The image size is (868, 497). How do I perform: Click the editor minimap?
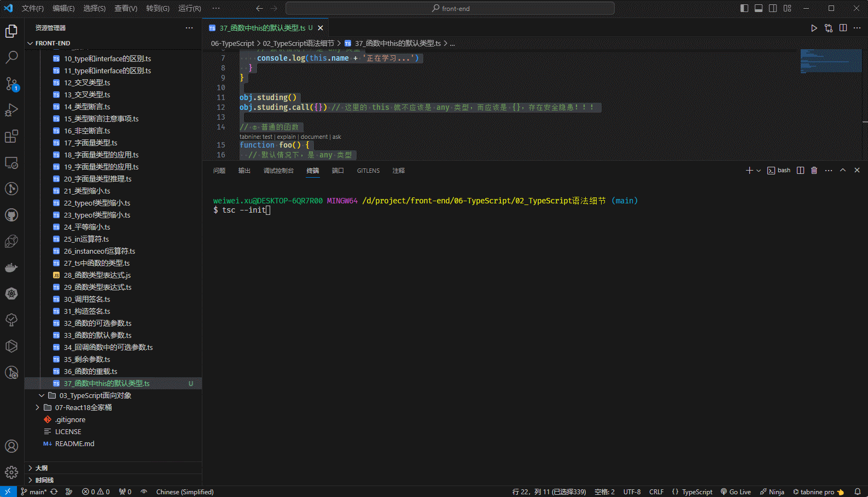pyautogui.click(x=831, y=61)
